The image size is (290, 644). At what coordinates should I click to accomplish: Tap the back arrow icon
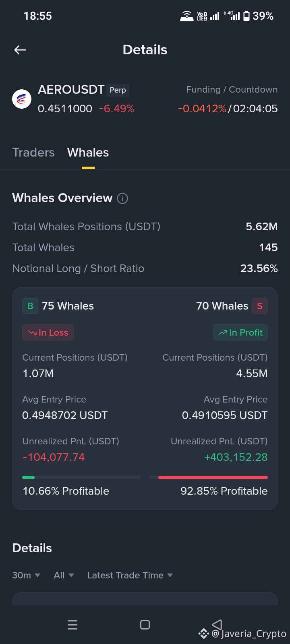pyautogui.click(x=20, y=50)
